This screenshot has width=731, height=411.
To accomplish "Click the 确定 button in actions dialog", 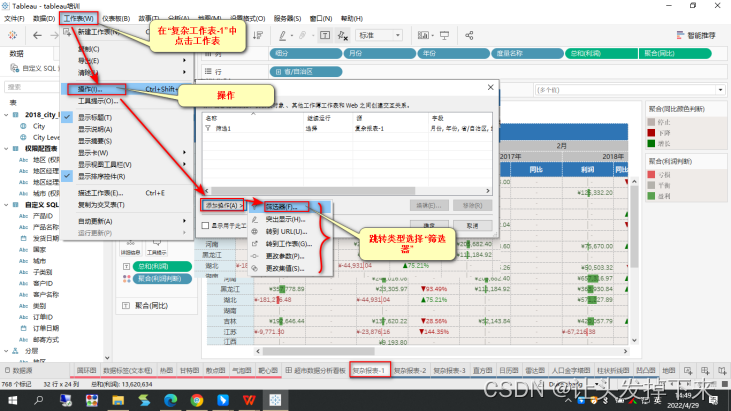I will tap(429, 226).
